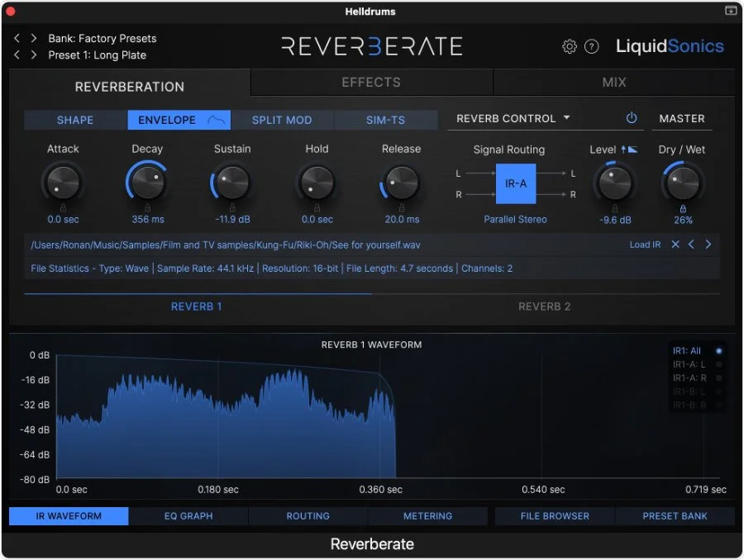Image resolution: width=744 pixels, height=560 pixels.
Task: Select the SHAPE sub-tab
Action: [75, 120]
